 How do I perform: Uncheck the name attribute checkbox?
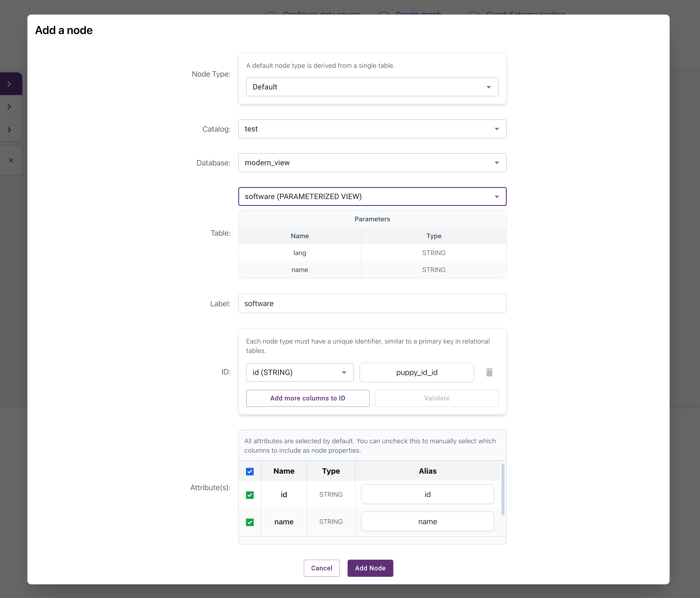click(x=250, y=522)
